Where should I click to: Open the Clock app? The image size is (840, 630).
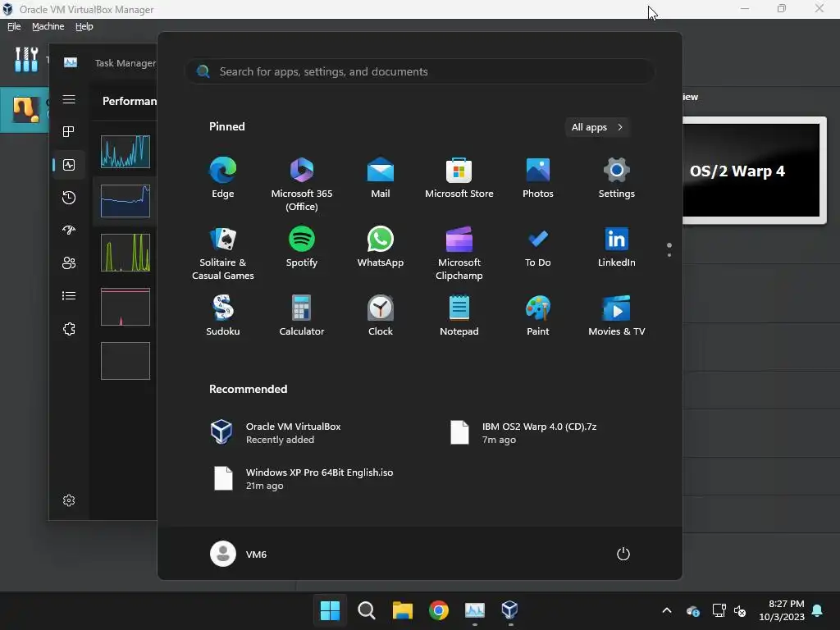(x=381, y=316)
